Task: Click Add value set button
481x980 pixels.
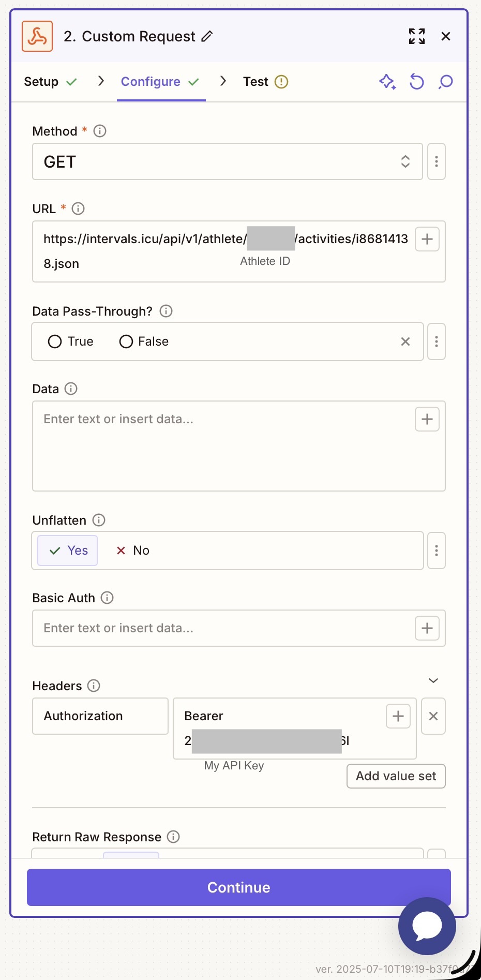Action: (x=396, y=776)
